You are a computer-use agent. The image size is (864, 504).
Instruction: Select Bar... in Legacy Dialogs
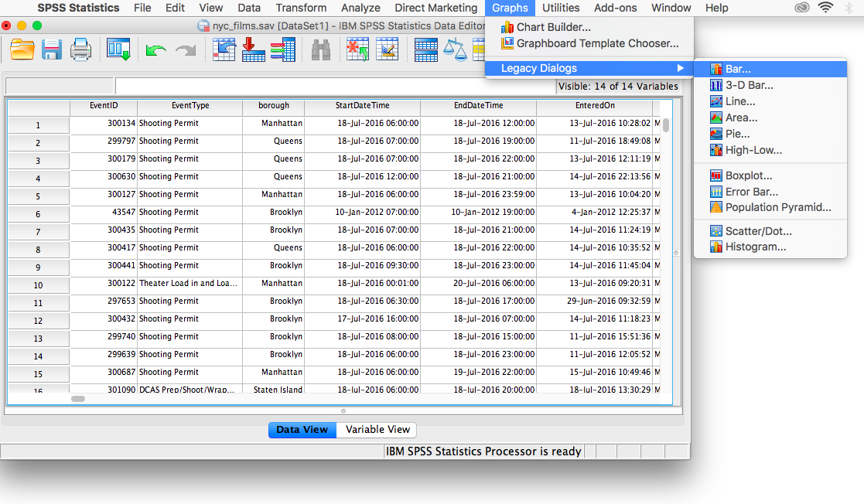click(770, 69)
